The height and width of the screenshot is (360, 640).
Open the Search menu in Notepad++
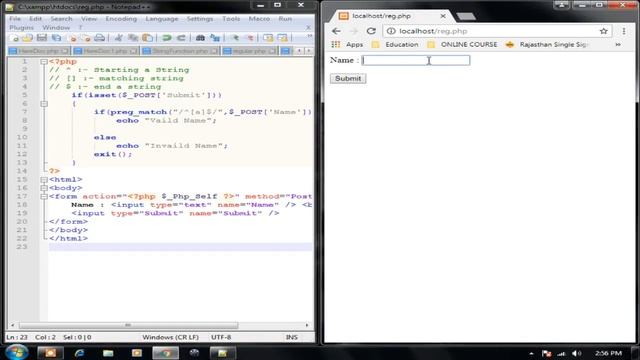(x=61, y=19)
